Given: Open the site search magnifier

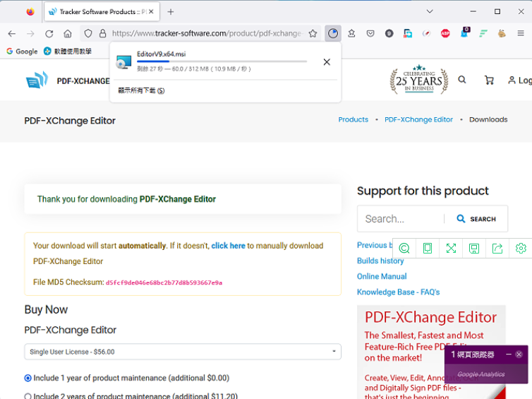Looking at the screenshot, I should (461, 80).
